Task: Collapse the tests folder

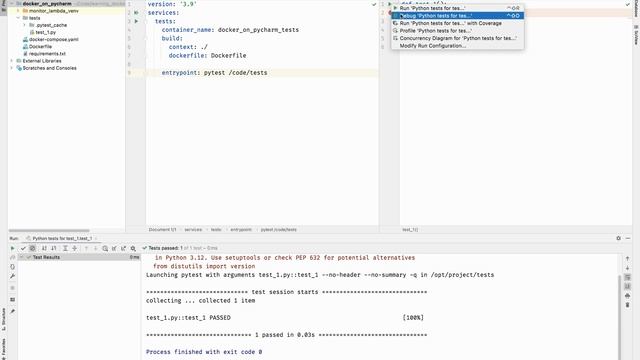Action: (x=18, y=18)
